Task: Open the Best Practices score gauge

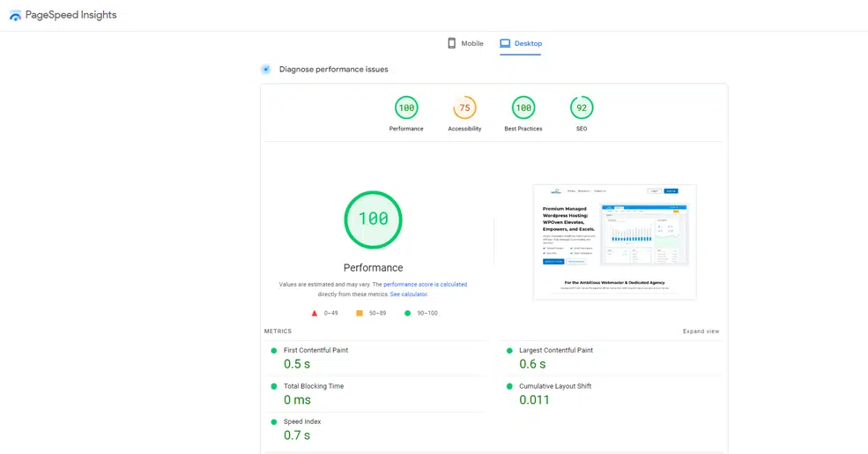Action: (523, 108)
